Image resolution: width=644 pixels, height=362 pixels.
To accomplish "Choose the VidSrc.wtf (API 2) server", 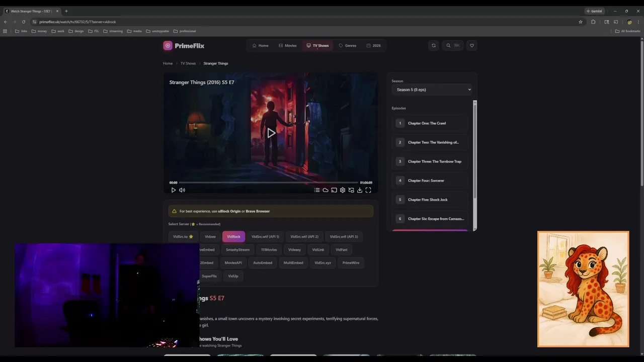I will (x=304, y=237).
